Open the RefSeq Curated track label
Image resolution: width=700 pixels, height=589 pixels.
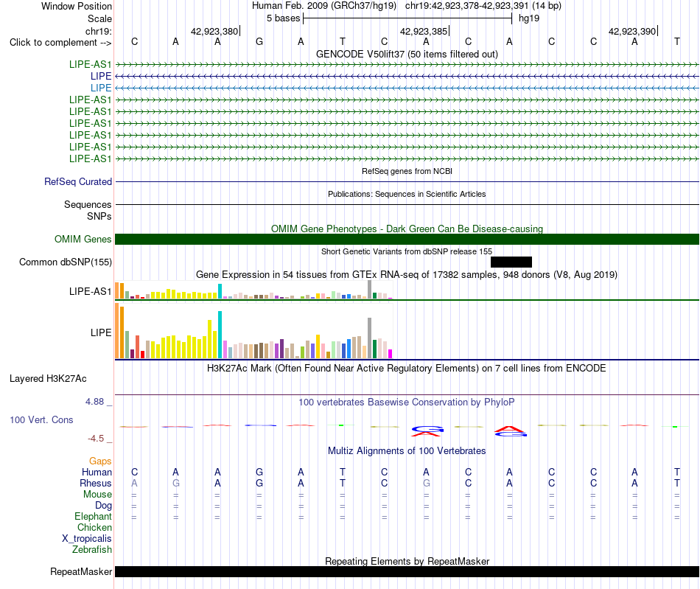pyautogui.click(x=78, y=182)
